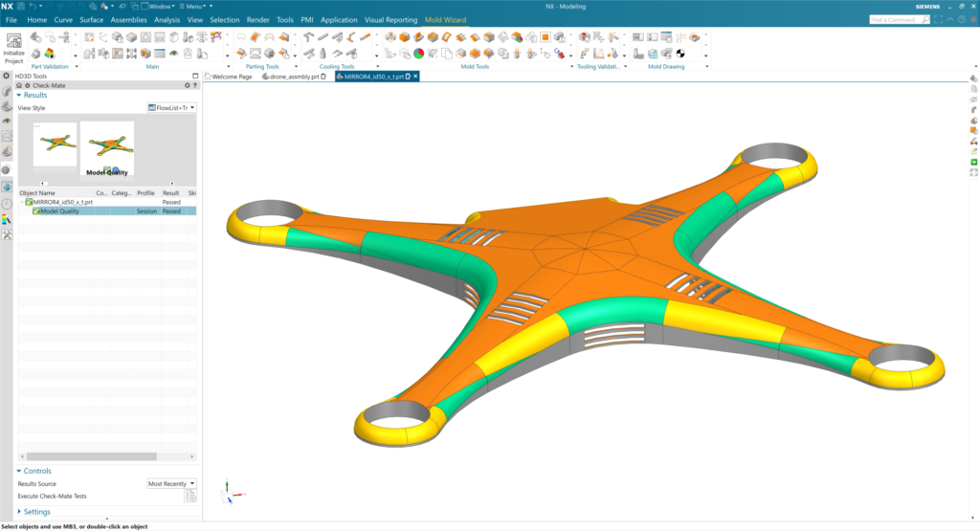Click the Undo arrow in the title bar
980x531 pixels.
click(33, 7)
